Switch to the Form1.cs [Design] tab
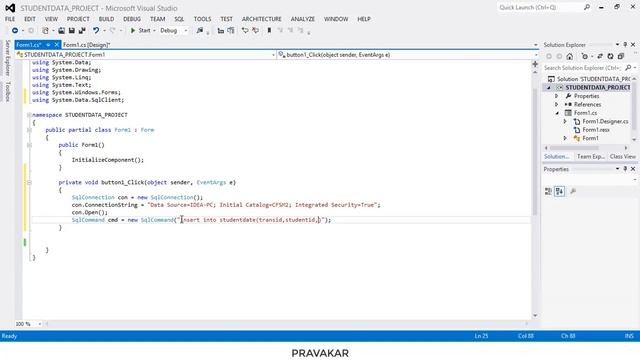The height and width of the screenshot is (360, 640). [87, 45]
